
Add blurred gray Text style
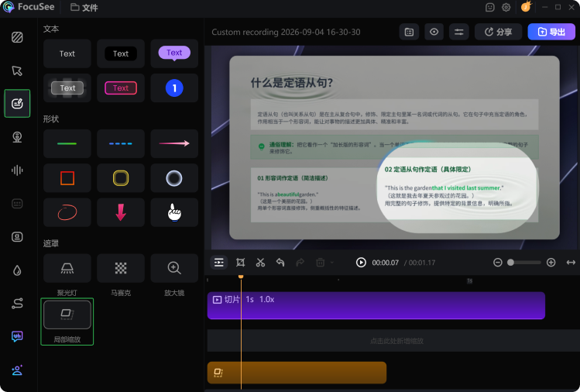[x=67, y=88]
